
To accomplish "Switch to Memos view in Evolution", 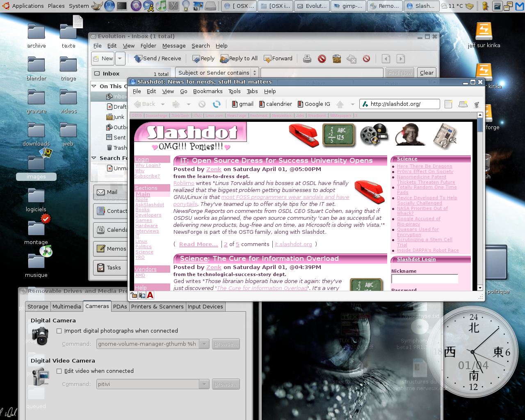I will point(110,249).
